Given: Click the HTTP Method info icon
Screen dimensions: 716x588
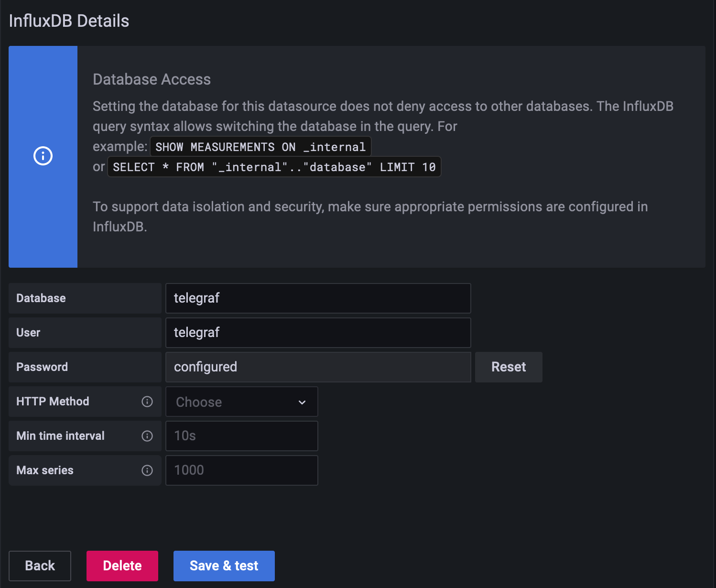Looking at the screenshot, I should (x=147, y=402).
